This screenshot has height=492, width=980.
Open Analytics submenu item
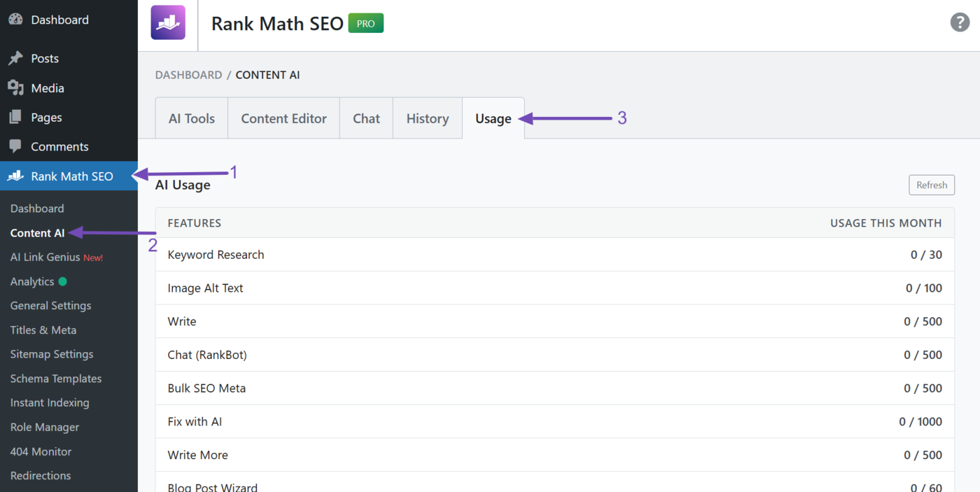(32, 281)
